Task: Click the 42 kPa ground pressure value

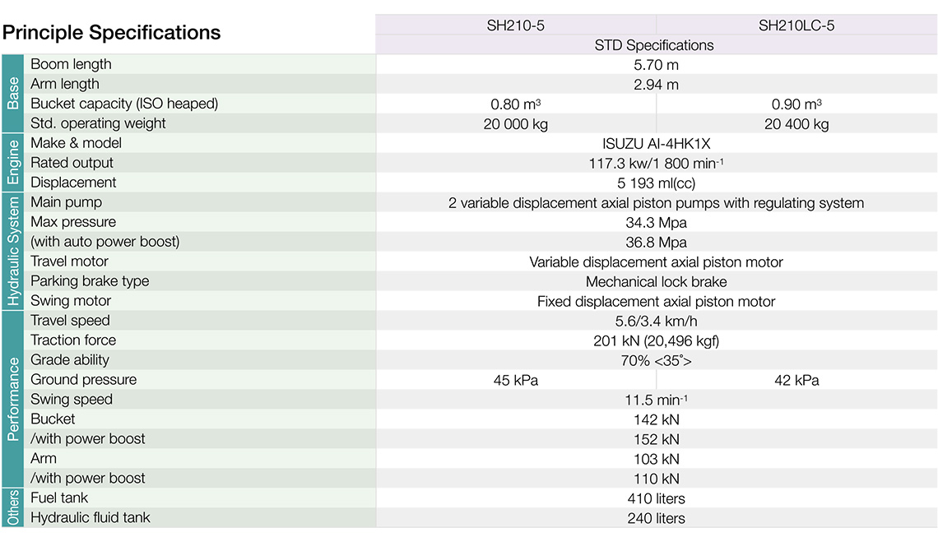Action: 796,381
